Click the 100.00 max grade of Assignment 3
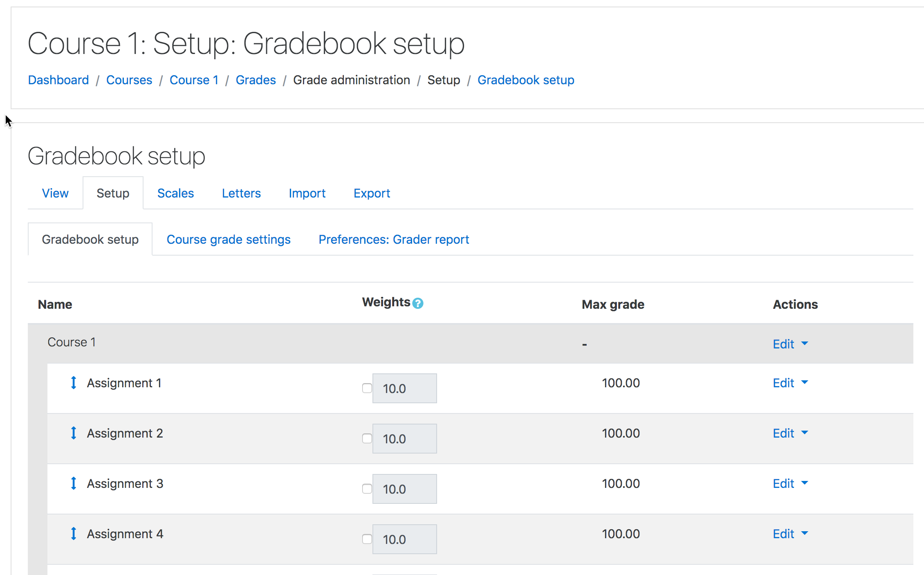This screenshot has height=575, width=924. pyautogui.click(x=621, y=483)
